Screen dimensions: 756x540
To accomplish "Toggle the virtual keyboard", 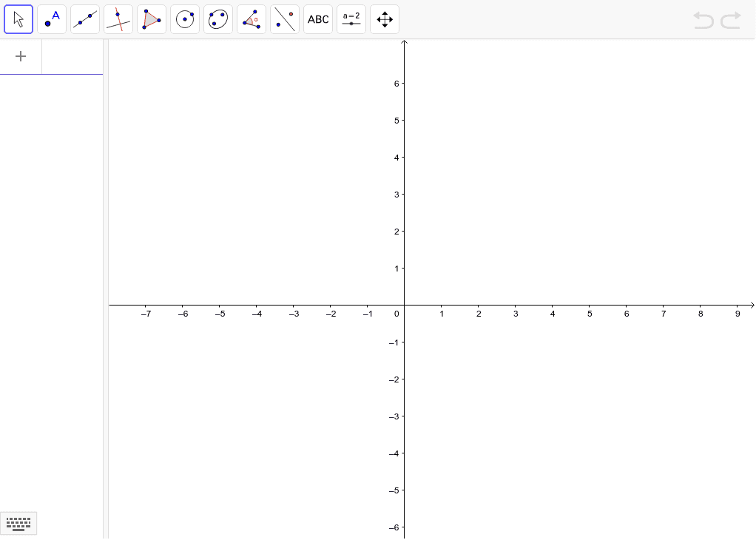I will 18,523.
